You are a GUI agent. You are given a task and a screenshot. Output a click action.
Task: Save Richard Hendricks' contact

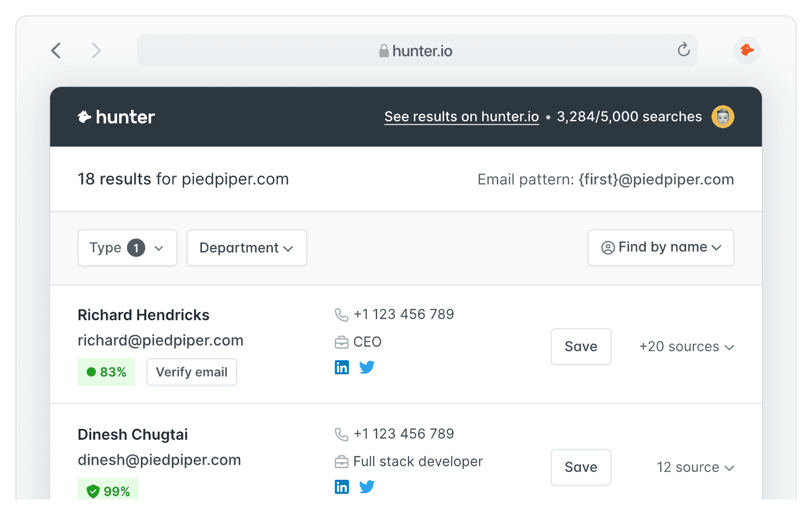click(581, 347)
